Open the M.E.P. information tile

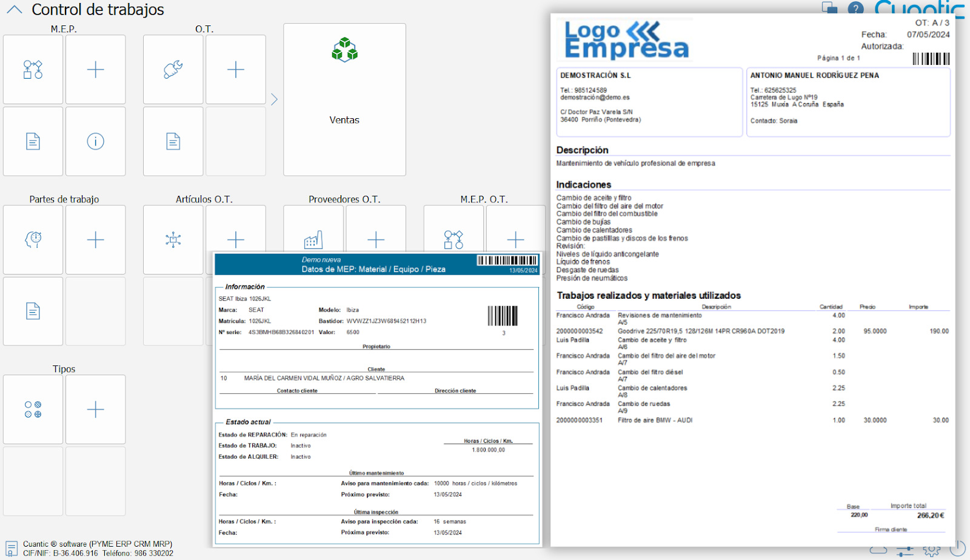pos(95,141)
